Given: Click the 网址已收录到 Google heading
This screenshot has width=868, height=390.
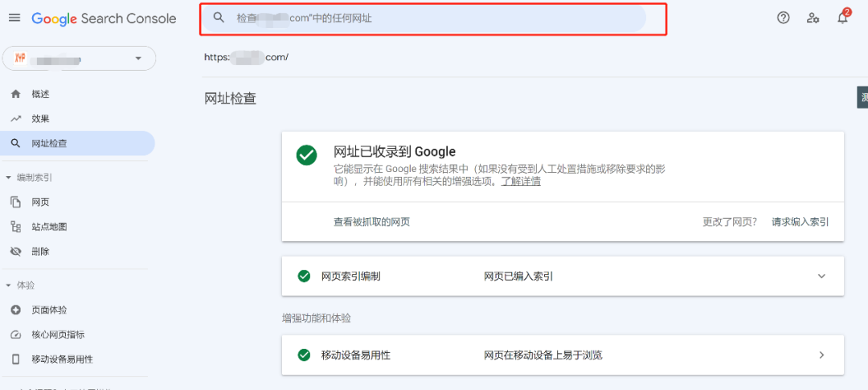Looking at the screenshot, I should point(394,152).
